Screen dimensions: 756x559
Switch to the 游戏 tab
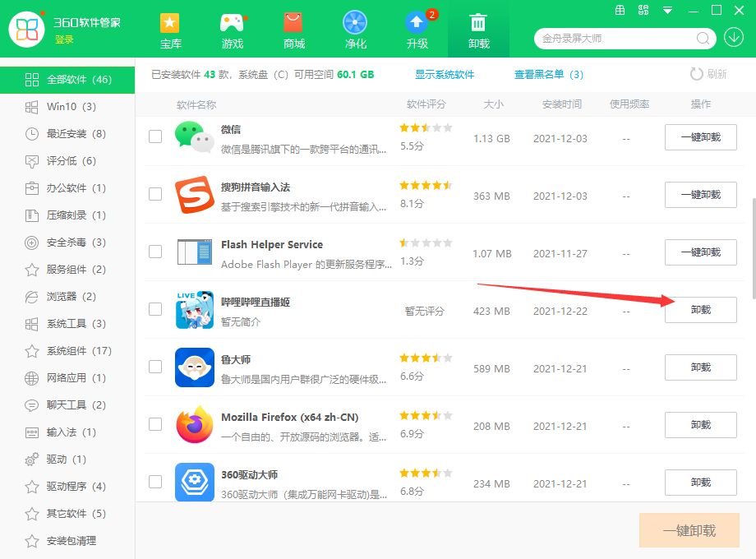[233, 31]
